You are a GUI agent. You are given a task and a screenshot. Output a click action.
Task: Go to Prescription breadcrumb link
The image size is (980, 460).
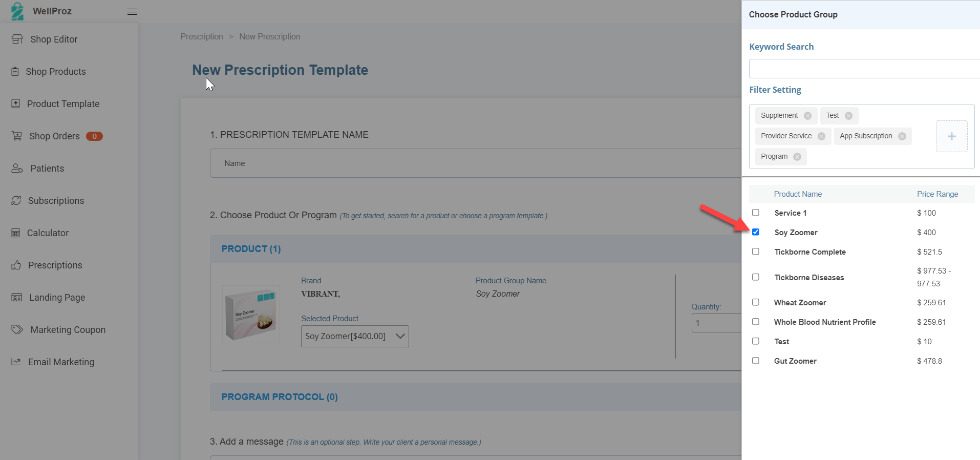(x=202, y=37)
